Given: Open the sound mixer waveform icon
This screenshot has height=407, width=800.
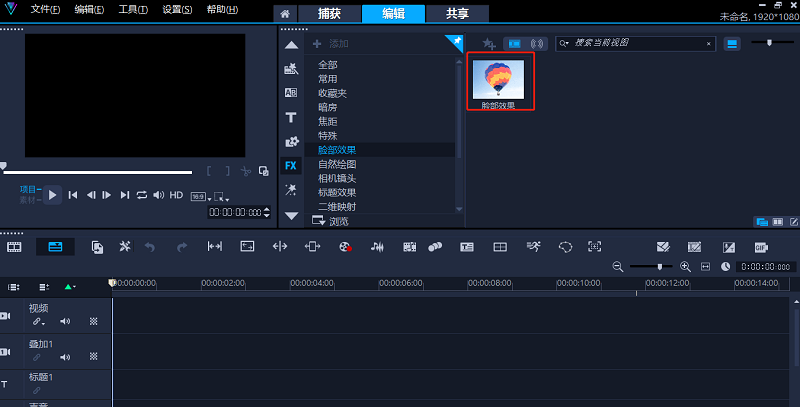Looking at the screenshot, I should pyautogui.click(x=377, y=246).
